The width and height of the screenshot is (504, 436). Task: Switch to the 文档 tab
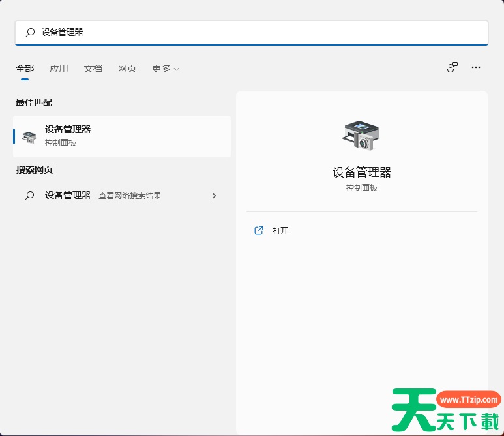click(93, 69)
